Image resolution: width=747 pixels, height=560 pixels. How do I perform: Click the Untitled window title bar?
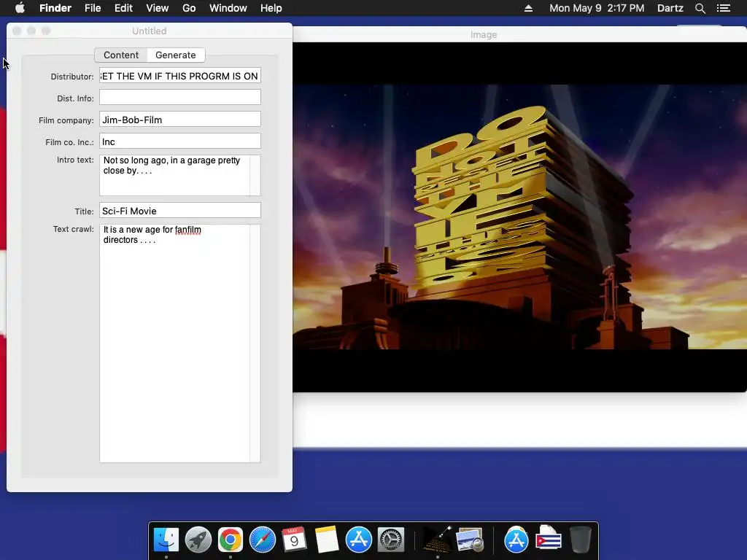149,31
